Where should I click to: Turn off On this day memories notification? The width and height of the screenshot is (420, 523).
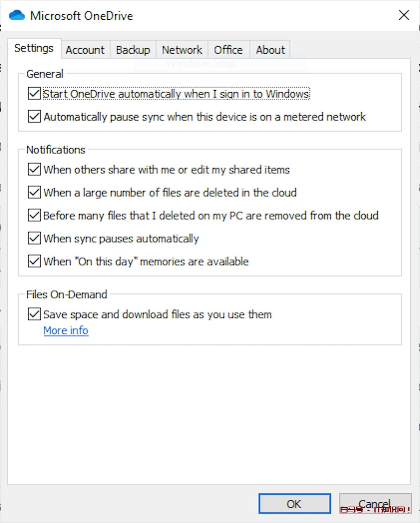(34, 261)
